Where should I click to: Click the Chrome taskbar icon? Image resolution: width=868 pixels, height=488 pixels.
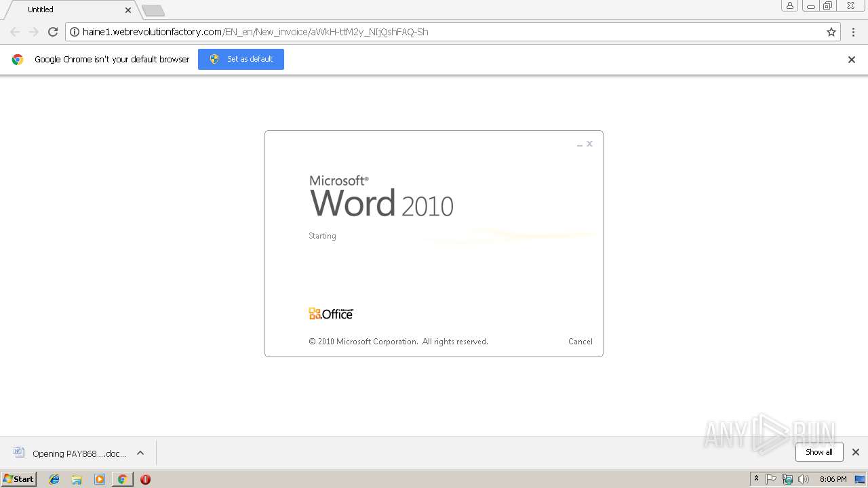(122, 479)
